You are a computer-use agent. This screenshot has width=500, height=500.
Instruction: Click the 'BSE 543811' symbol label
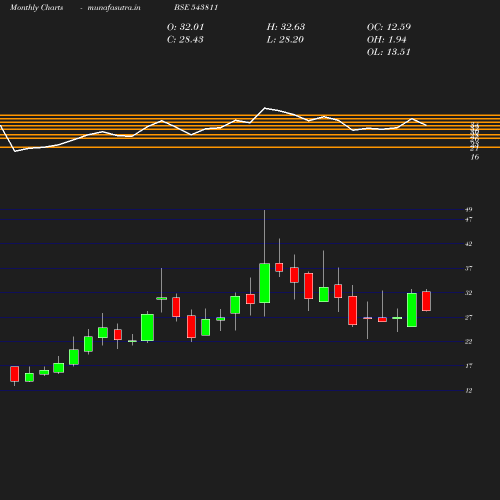(196, 8)
